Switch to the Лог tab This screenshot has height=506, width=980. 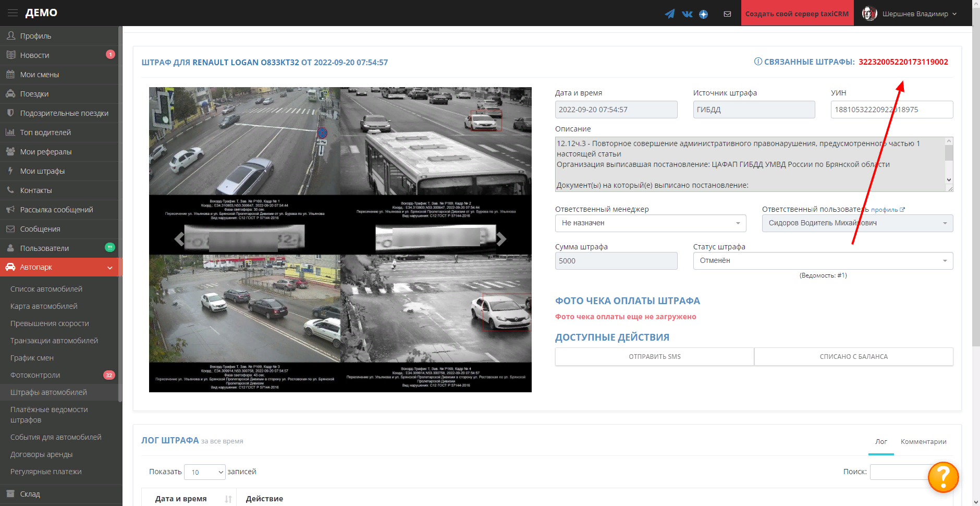click(x=881, y=441)
